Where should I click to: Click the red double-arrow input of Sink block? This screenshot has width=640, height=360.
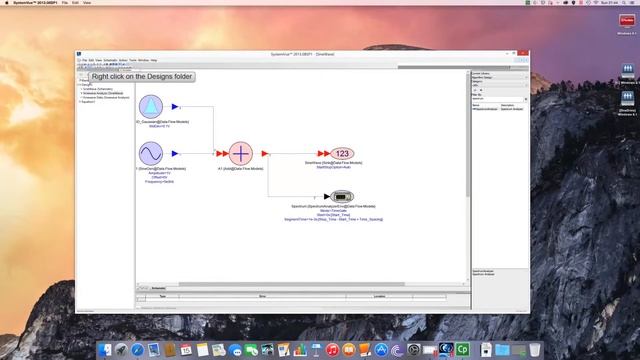click(324, 153)
